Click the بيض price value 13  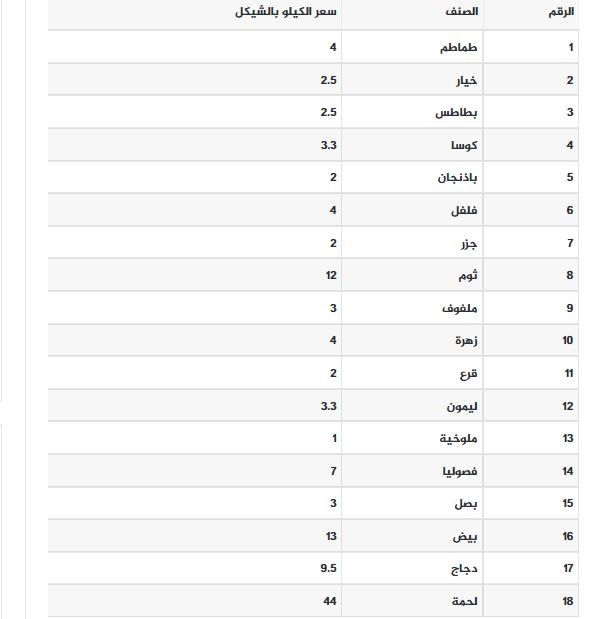pyautogui.click(x=331, y=536)
